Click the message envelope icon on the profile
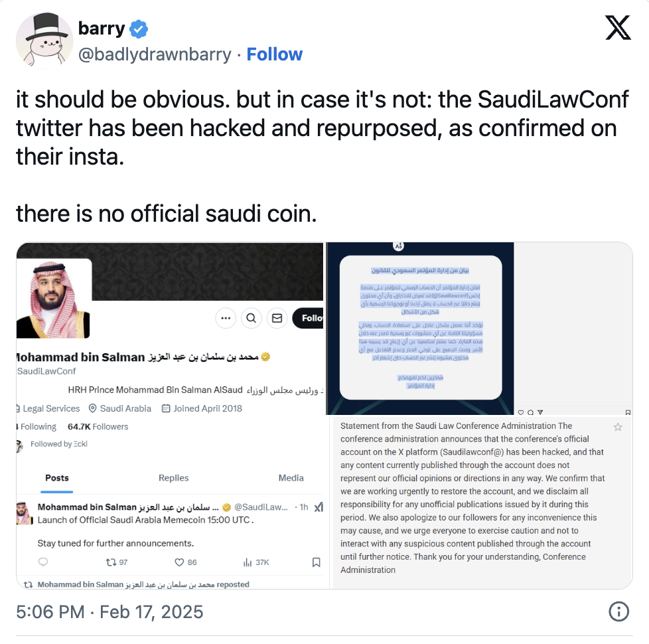The image size is (649, 644). (277, 318)
